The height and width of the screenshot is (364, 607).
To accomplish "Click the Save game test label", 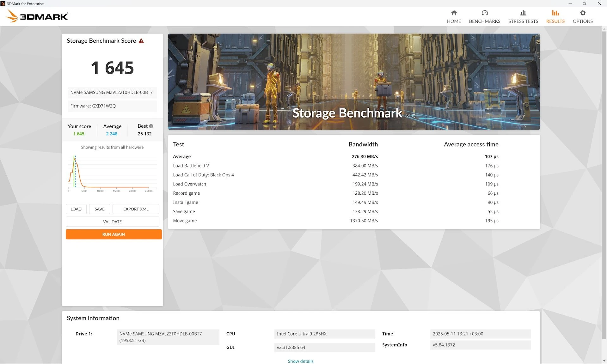I will click(x=184, y=211).
